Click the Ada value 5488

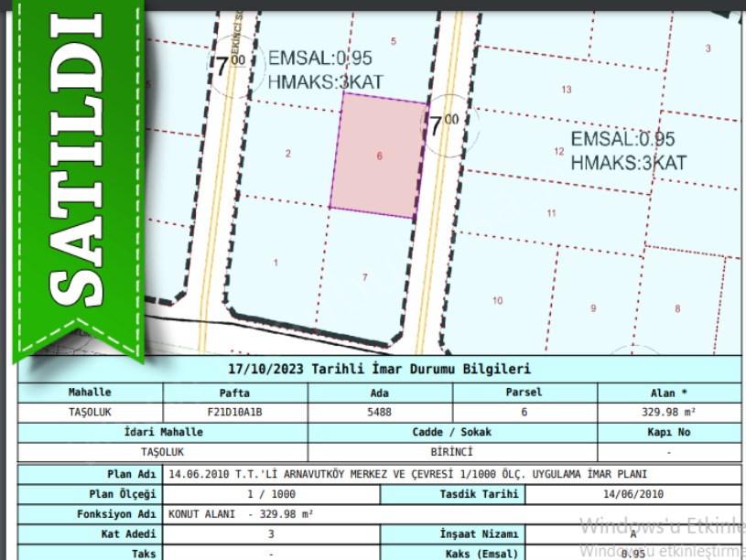pyautogui.click(x=379, y=413)
